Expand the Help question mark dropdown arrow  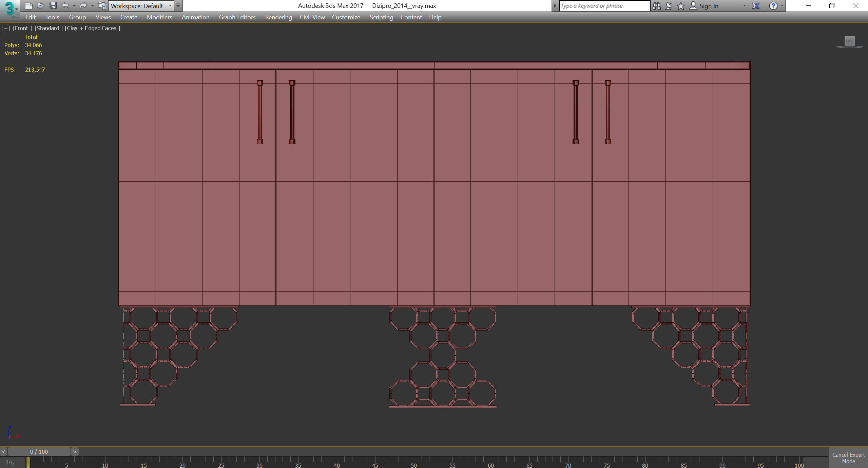pyautogui.click(x=782, y=6)
